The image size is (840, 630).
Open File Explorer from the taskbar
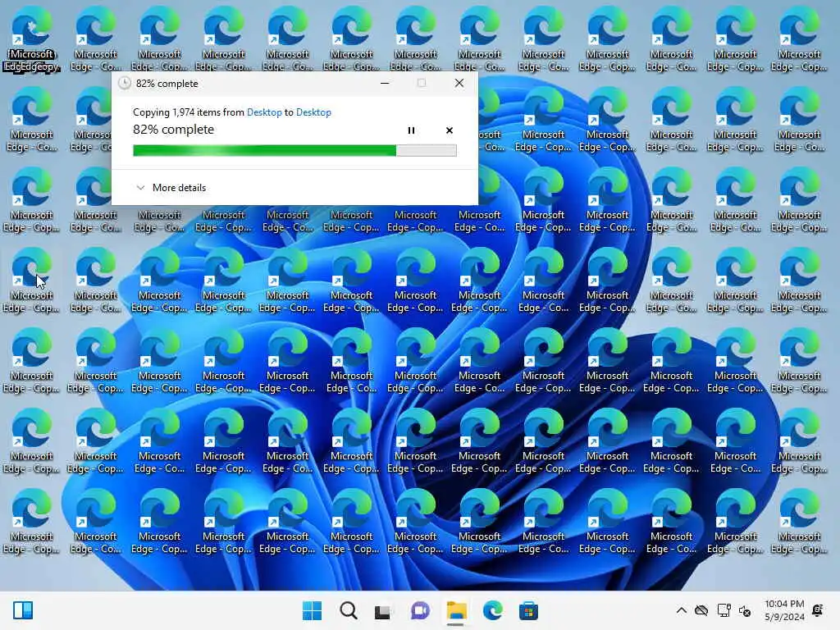point(456,610)
